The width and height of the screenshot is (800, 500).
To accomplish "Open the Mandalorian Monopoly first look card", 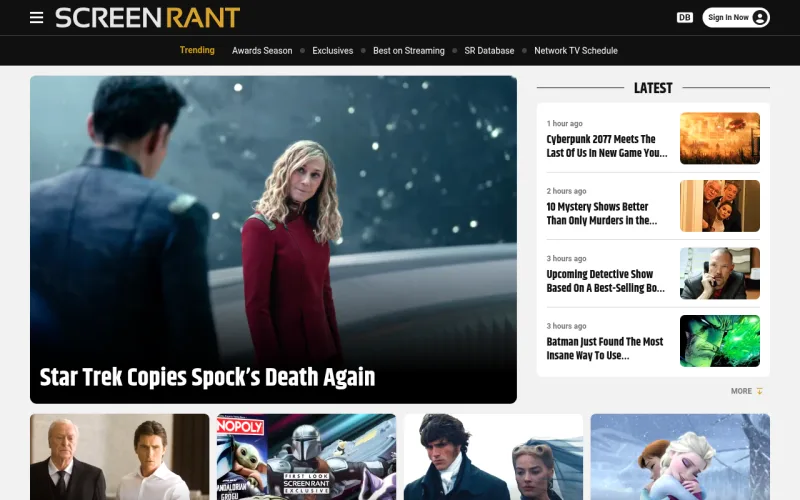I will (306, 457).
